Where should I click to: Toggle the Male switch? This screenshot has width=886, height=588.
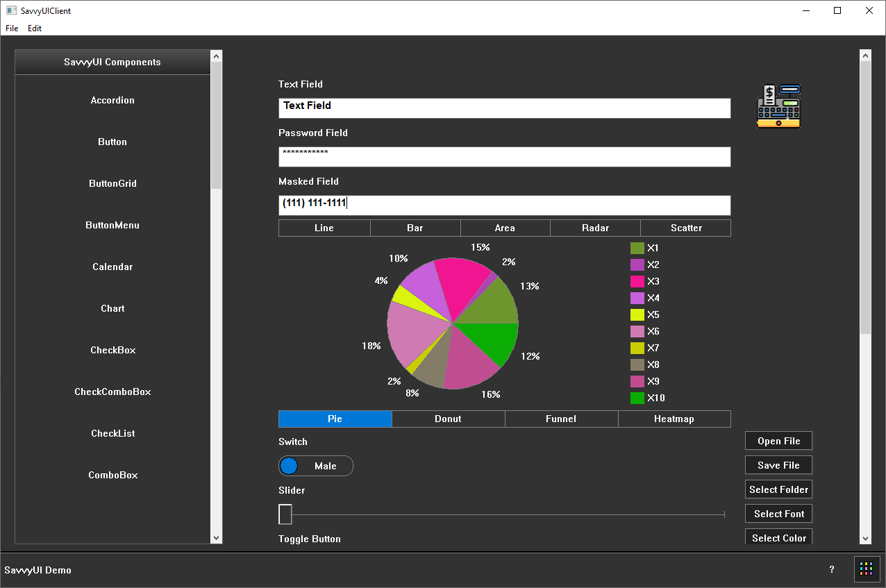[x=316, y=466]
